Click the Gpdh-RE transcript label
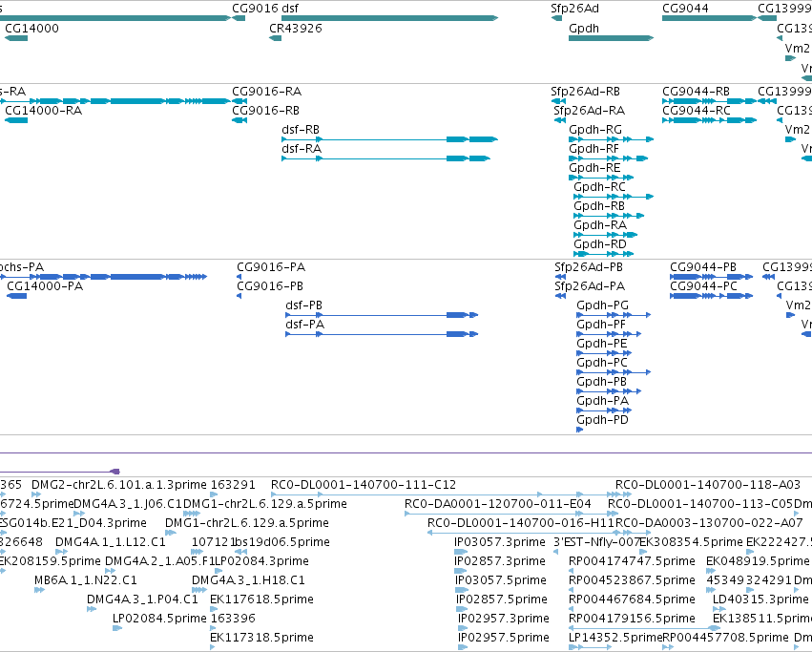The image size is (812, 652). (x=594, y=168)
